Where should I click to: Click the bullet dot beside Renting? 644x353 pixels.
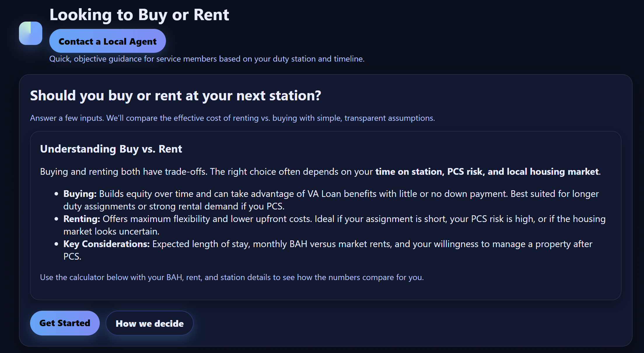[56, 219]
